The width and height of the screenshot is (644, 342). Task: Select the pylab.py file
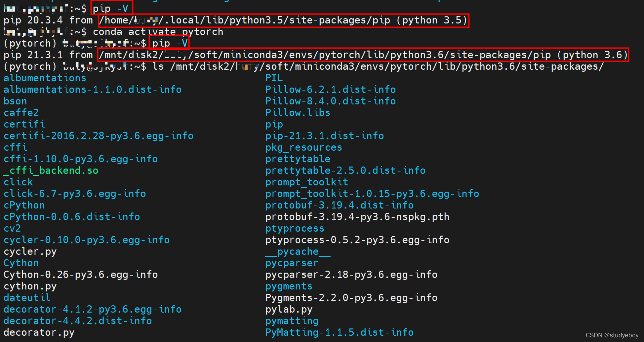point(289,309)
